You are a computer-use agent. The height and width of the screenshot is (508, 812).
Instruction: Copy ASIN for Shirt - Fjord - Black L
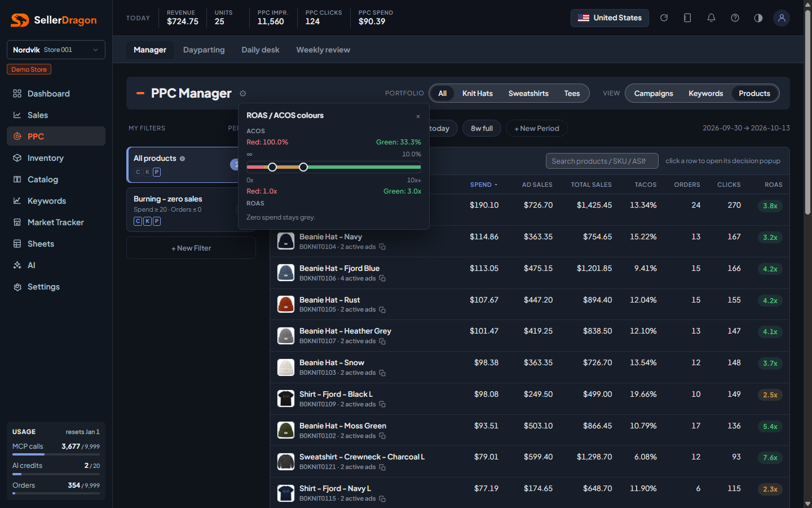pyautogui.click(x=382, y=404)
